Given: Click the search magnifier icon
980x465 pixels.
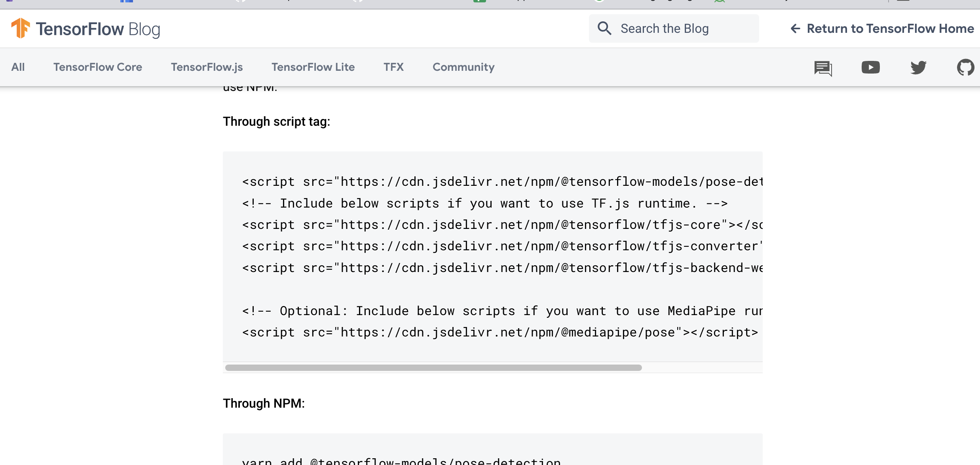Looking at the screenshot, I should (x=604, y=28).
